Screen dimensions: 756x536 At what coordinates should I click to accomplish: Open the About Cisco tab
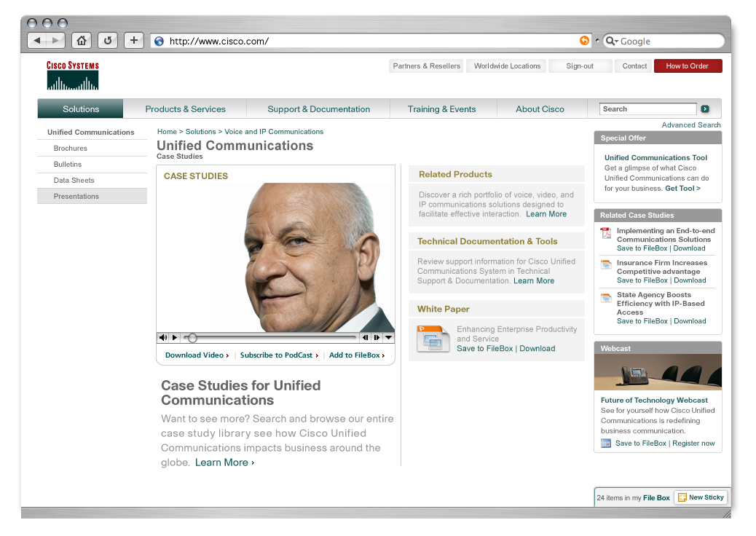[540, 109]
